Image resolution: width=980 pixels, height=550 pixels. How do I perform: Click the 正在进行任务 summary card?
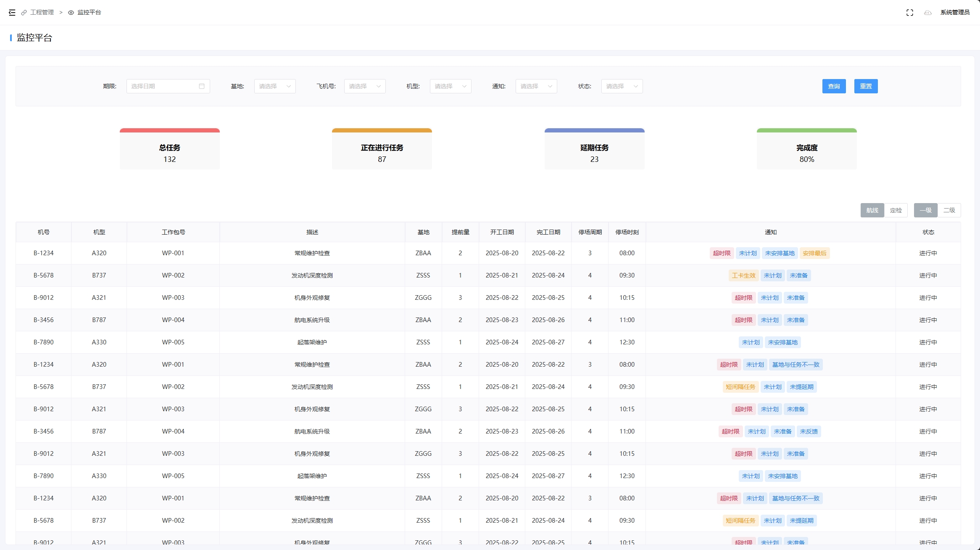pyautogui.click(x=382, y=149)
